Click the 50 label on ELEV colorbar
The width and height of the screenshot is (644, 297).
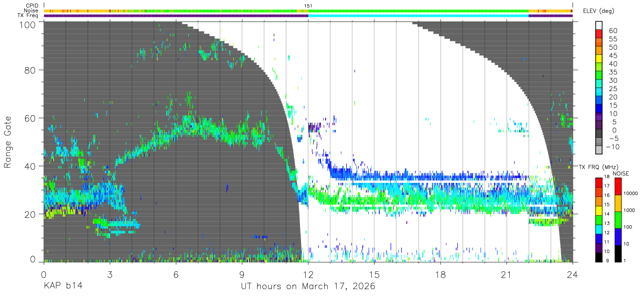coord(612,47)
